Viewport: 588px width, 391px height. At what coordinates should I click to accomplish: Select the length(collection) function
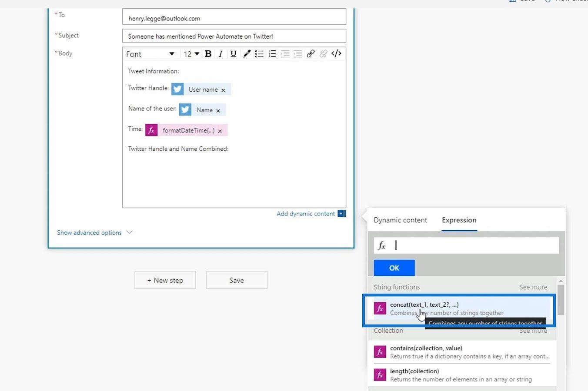pos(462,375)
